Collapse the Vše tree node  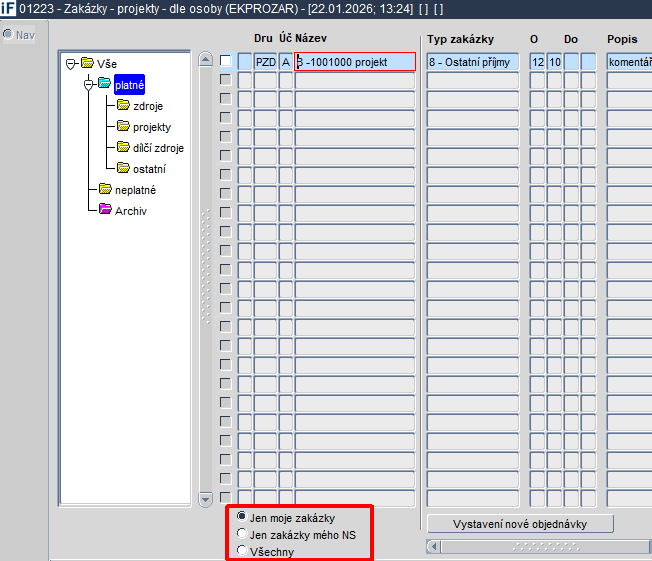tap(71, 64)
